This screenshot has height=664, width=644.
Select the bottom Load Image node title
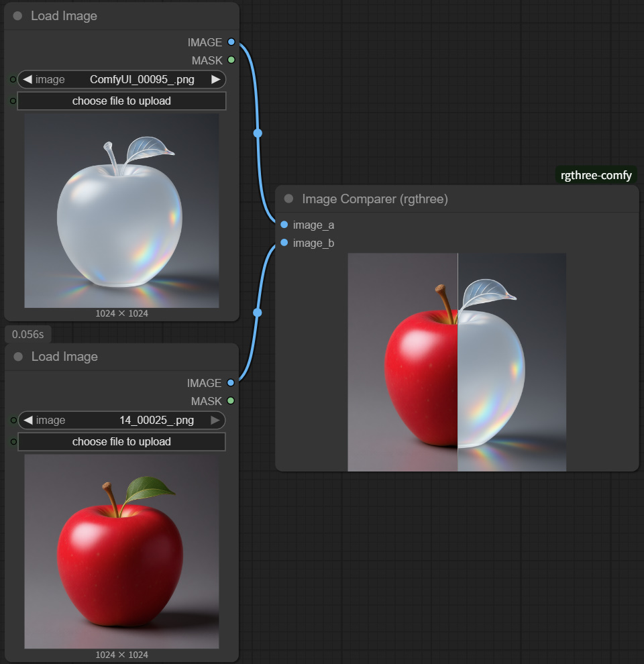(x=64, y=357)
